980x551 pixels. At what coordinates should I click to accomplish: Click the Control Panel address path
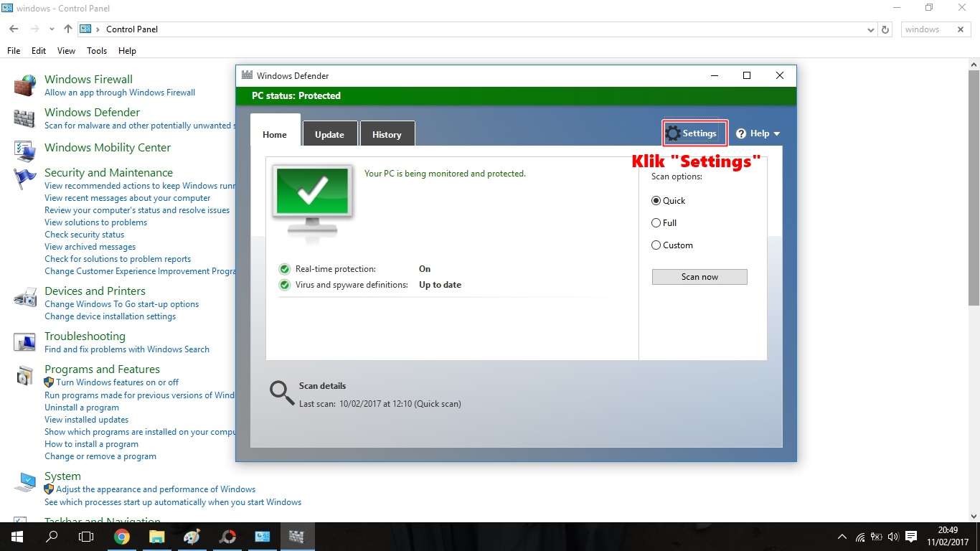(x=132, y=29)
